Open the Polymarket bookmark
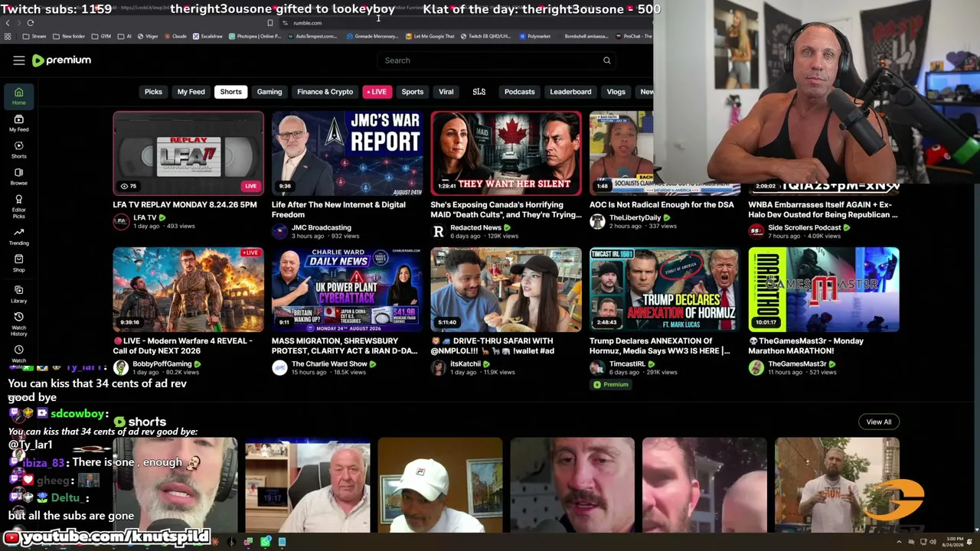This screenshot has width=980, height=551. coord(535,36)
